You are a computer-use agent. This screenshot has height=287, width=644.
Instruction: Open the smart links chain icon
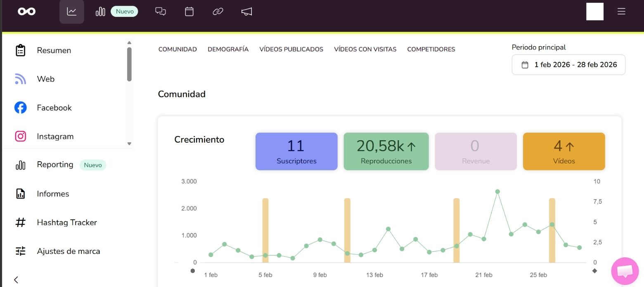(218, 12)
